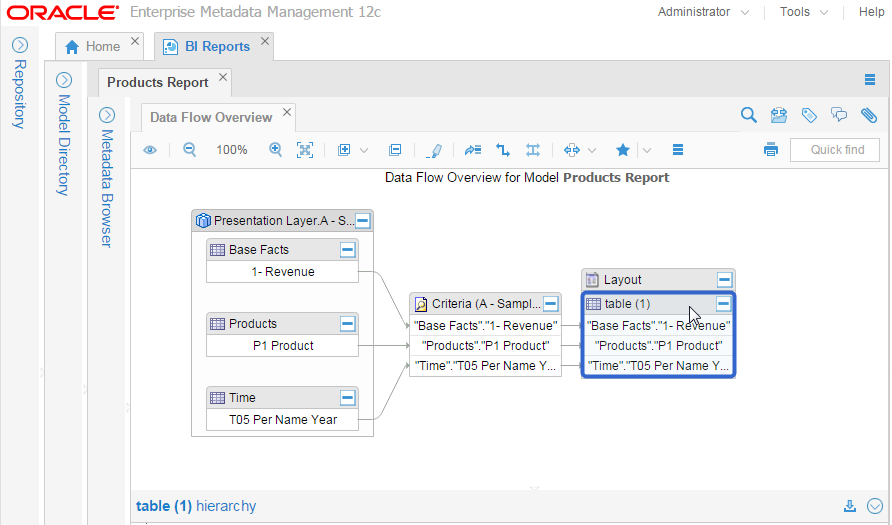
Task: Click the label tag icon
Action: [809, 116]
